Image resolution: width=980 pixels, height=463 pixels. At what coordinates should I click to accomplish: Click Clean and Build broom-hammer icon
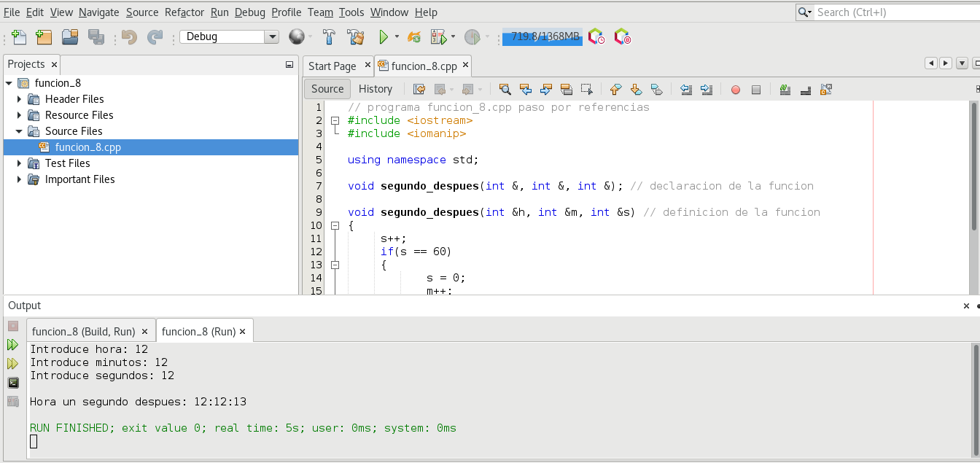pos(355,37)
